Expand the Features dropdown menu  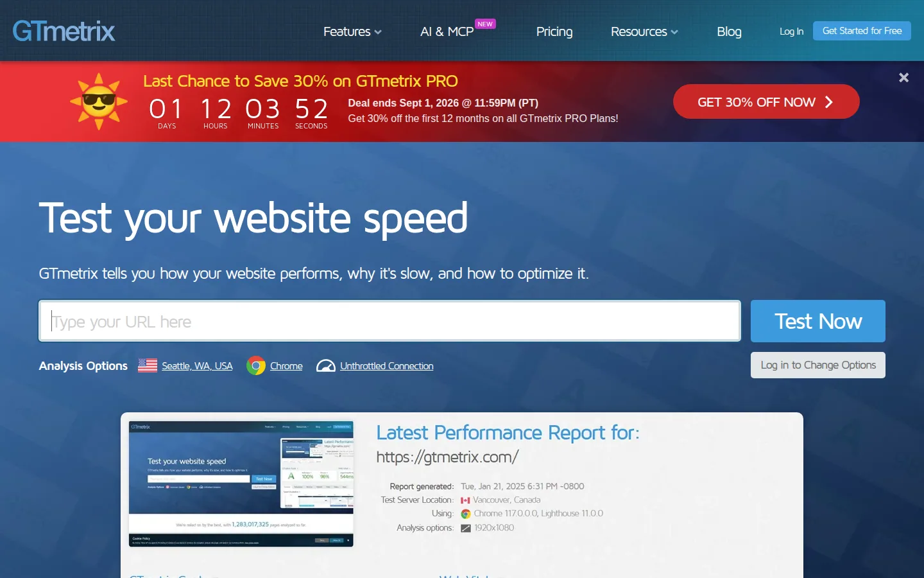(x=352, y=31)
